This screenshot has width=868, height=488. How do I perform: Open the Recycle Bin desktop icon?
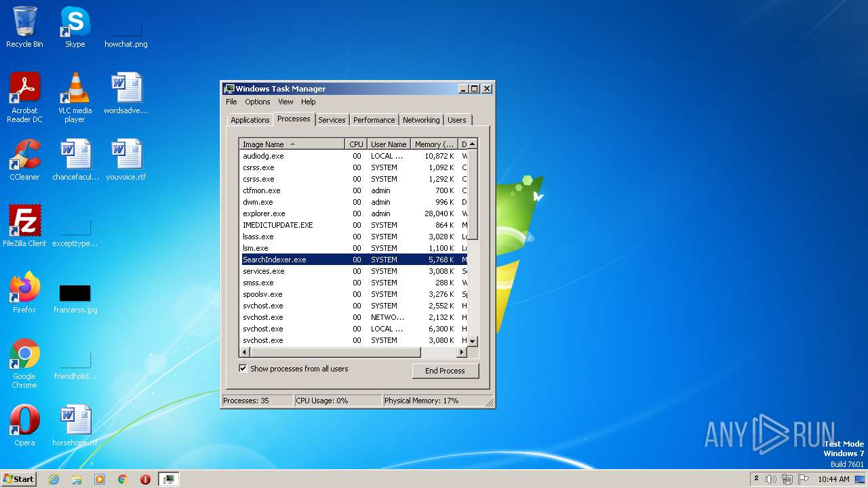pos(24,27)
